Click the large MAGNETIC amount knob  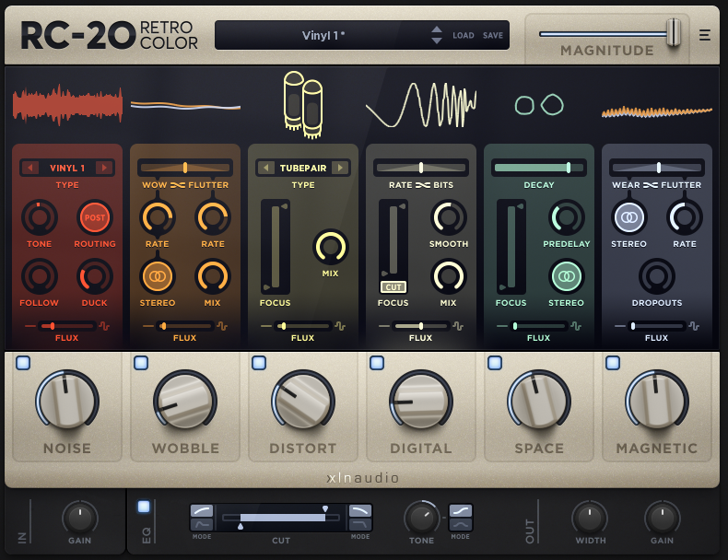click(x=657, y=401)
